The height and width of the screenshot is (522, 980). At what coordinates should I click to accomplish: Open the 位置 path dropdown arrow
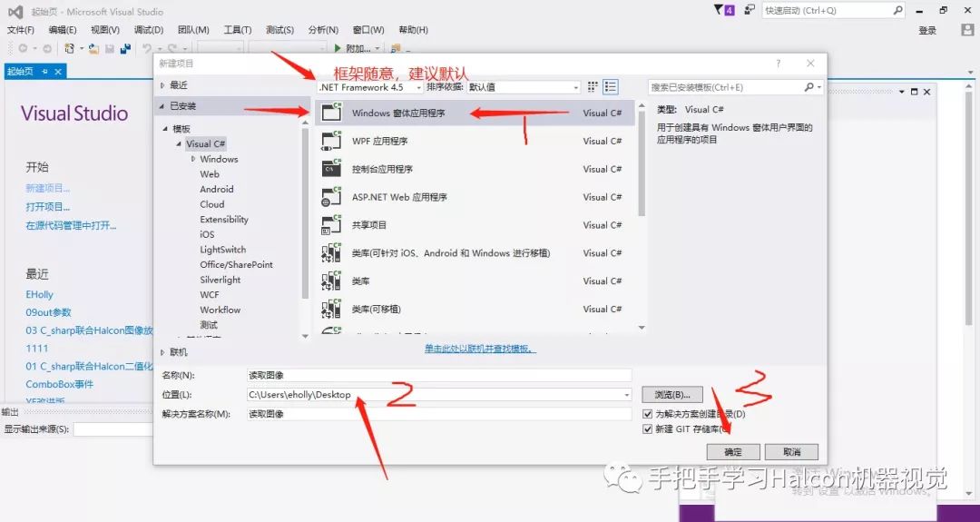coord(626,395)
